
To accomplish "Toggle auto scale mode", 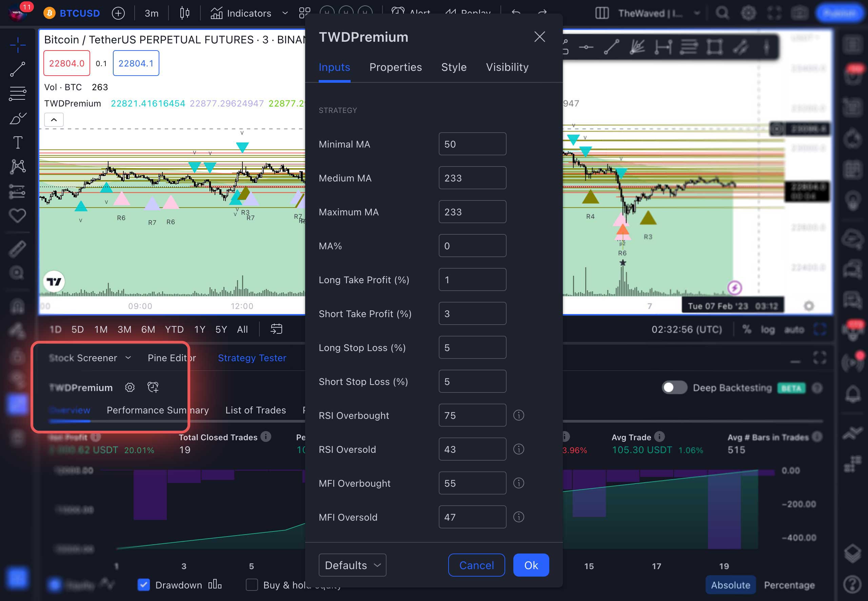I will coord(794,329).
